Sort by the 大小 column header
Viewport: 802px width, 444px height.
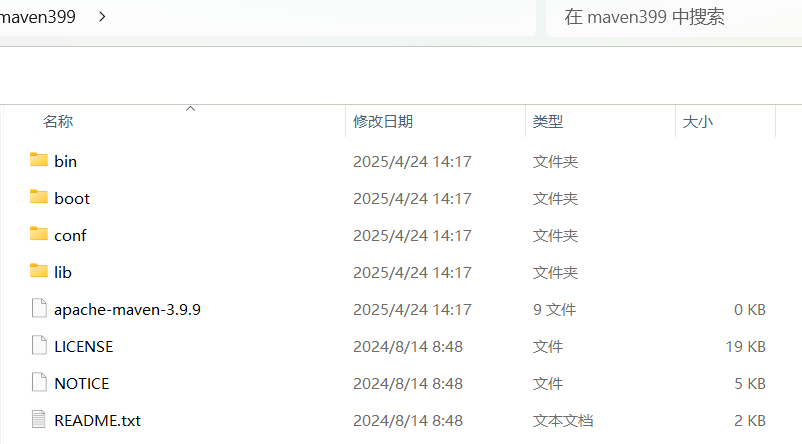698,122
